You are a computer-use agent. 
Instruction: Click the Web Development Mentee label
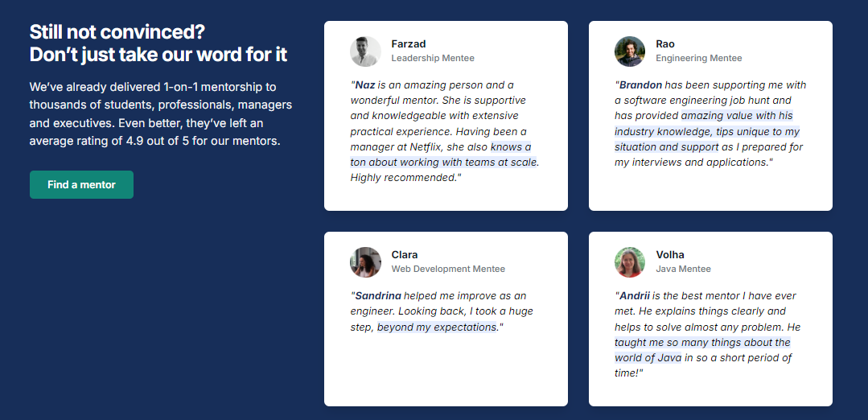click(x=448, y=269)
